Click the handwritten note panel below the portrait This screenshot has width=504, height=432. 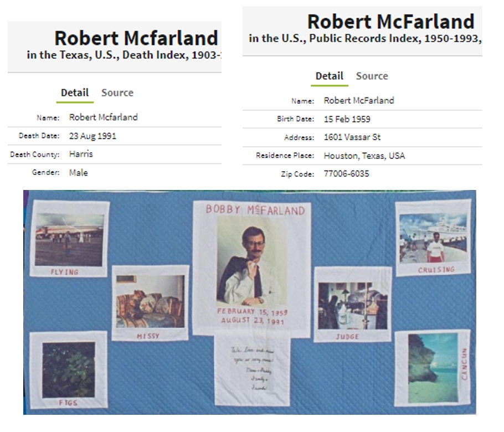pyautogui.click(x=252, y=370)
